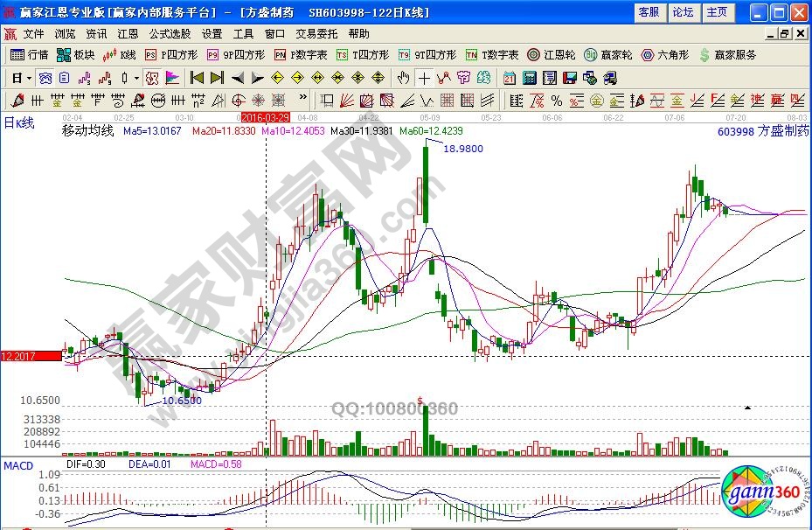Click the calculator icon in toolbar
Viewport: 812px width, 530px height.
(530, 77)
